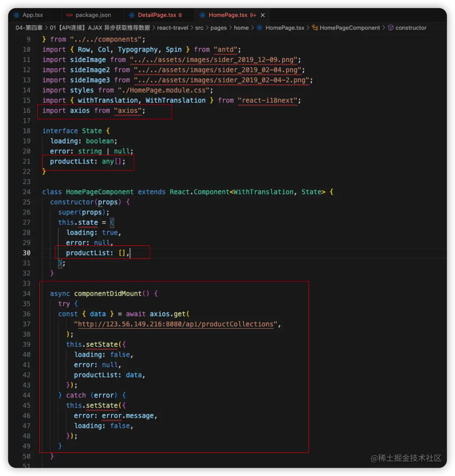Viewport: 455px width, 476px height.
Task: Click the npm icon on package.json tab
Action: pos(69,15)
